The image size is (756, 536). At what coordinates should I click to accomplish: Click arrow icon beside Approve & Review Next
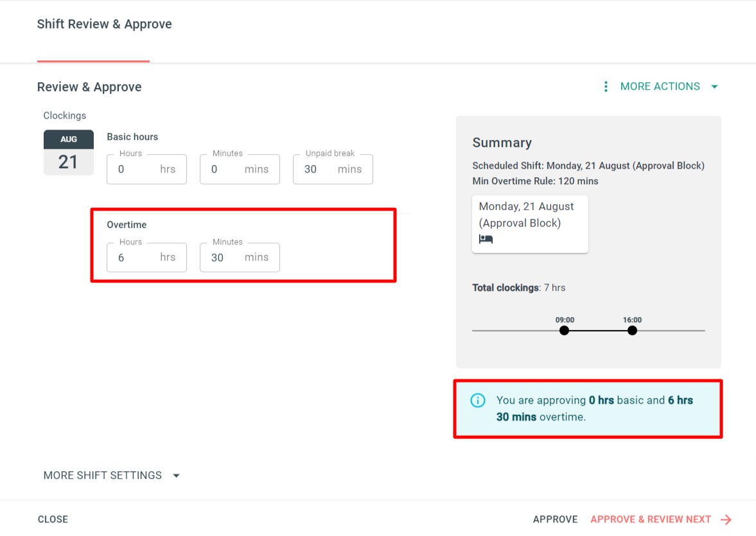(726, 520)
